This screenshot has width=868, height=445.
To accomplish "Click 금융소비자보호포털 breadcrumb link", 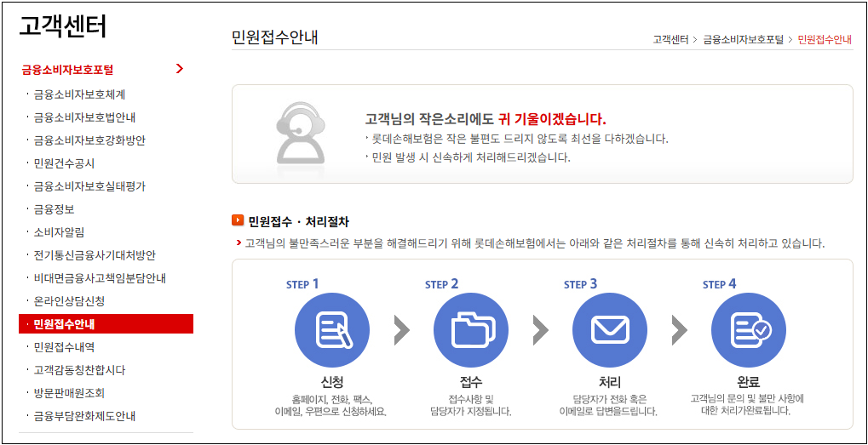I will 744,40.
